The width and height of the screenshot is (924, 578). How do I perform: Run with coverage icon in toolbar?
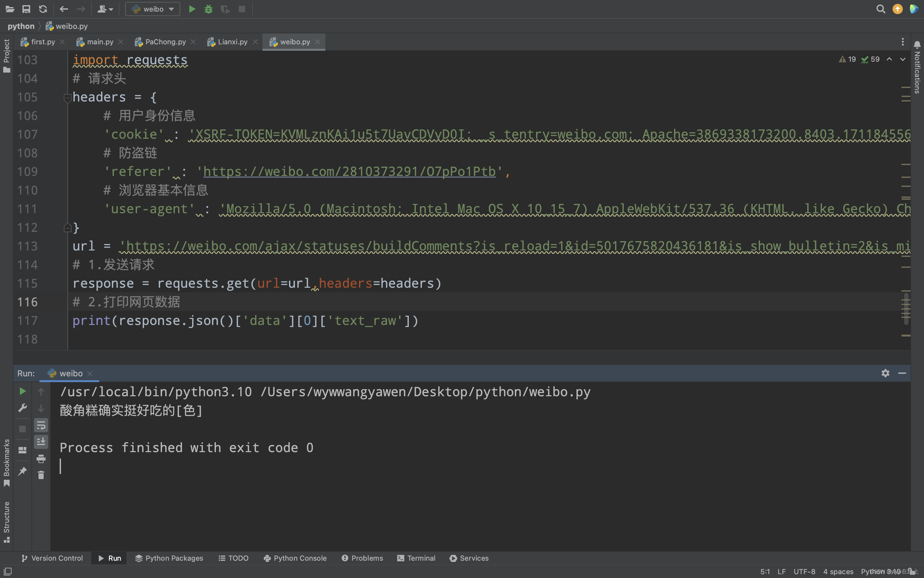225,9
